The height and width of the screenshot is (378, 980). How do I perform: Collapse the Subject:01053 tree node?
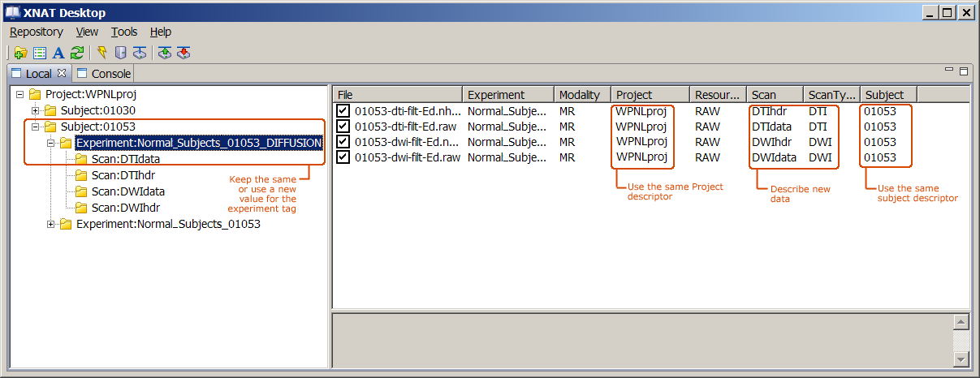point(36,127)
